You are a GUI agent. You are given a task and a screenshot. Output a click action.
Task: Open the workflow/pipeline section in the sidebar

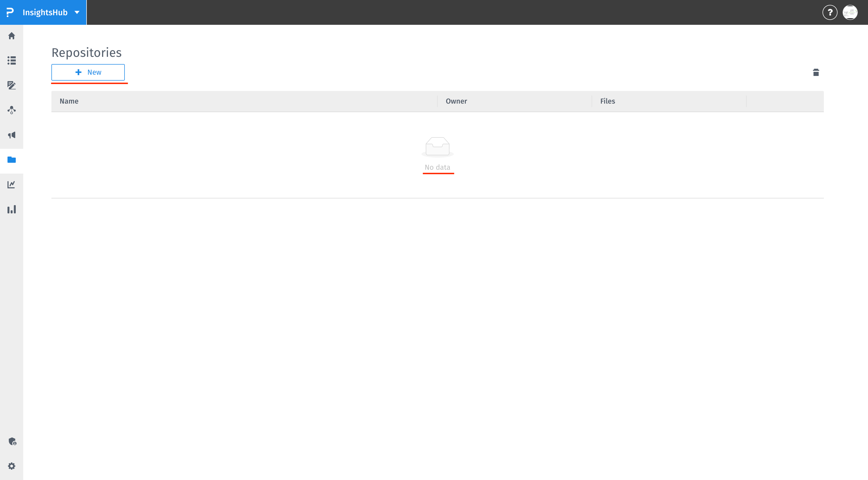pyautogui.click(x=12, y=110)
